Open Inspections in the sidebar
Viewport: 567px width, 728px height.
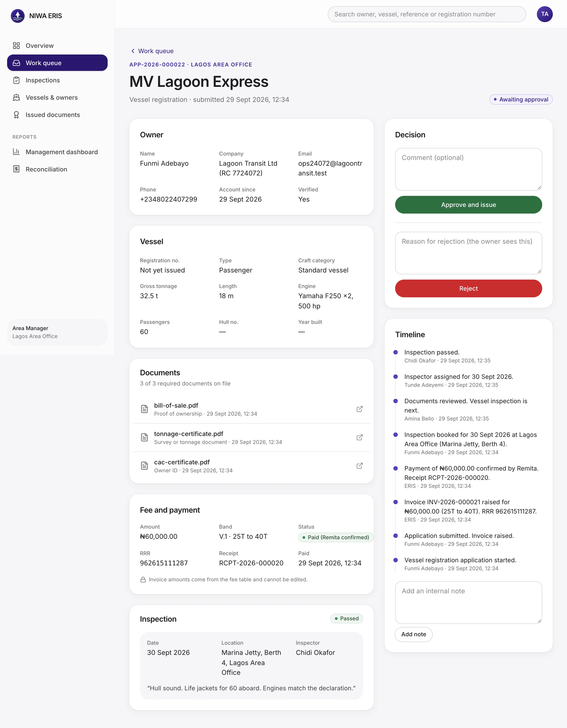coord(57,80)
